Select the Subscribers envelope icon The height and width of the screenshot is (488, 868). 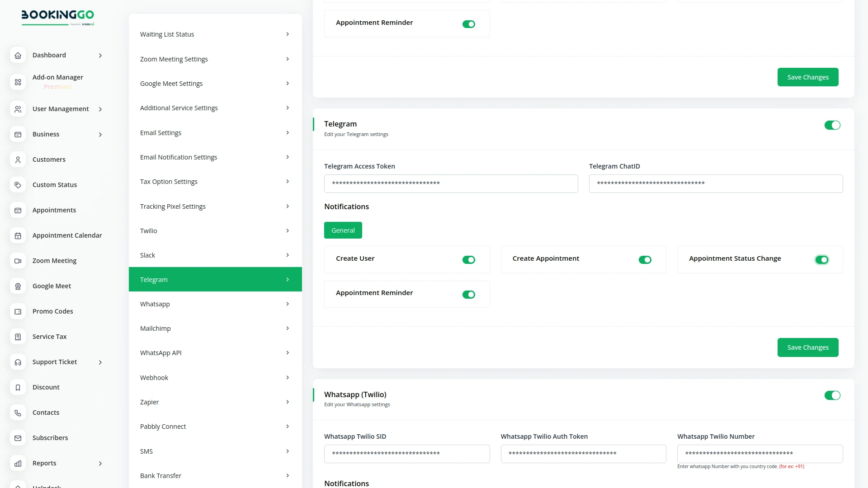click(18, 438)
